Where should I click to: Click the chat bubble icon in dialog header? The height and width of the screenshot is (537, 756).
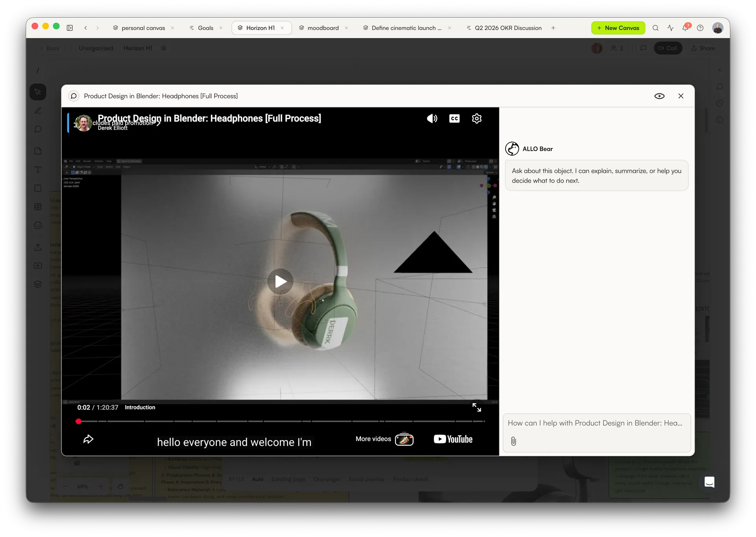pos(74,96)
